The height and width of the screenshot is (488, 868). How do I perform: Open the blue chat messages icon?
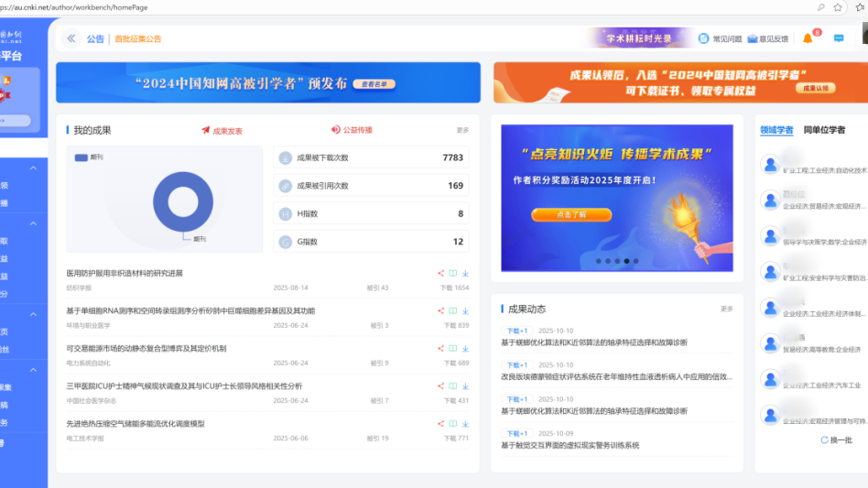[839, 38]
